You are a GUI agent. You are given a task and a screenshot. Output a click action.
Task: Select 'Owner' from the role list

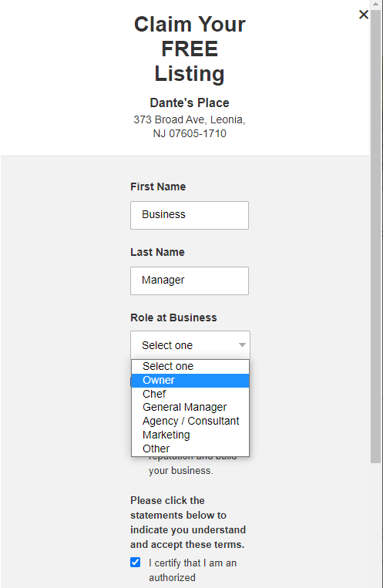(x=190, y=380)
